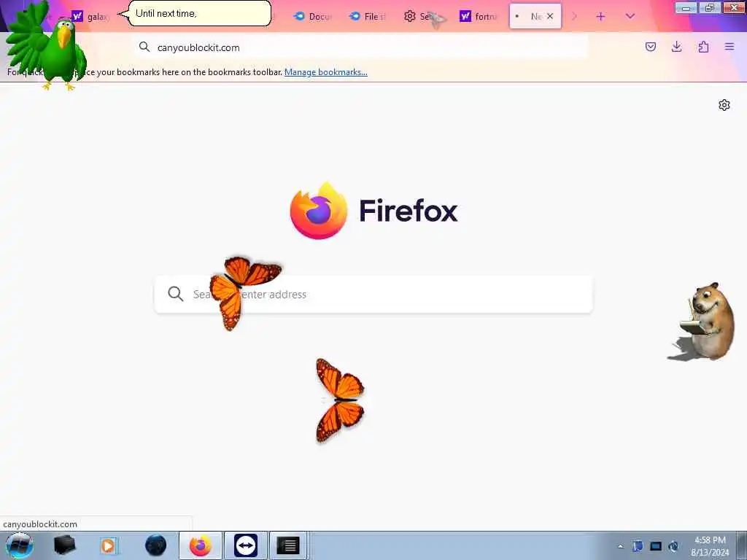747x560 pixels.
Task: Click the Show desktop strip
Action: (x=741, y=546)
